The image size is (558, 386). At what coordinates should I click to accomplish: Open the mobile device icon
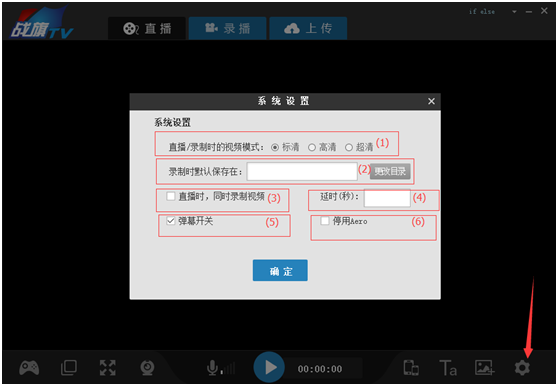[x=411, y=368]
